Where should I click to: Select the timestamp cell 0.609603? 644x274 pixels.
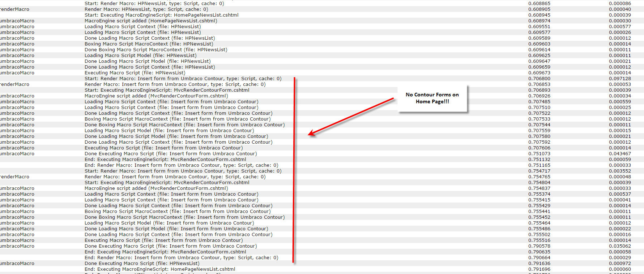539,44
